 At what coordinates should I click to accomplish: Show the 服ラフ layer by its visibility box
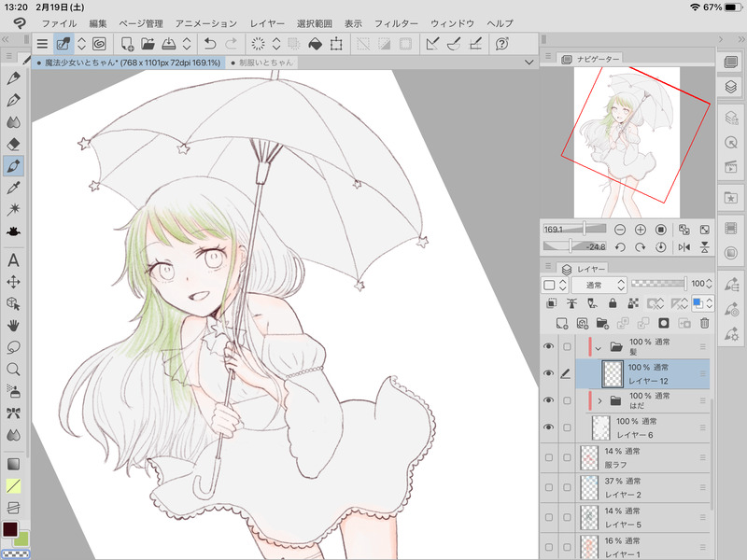[x=548, y=457]
